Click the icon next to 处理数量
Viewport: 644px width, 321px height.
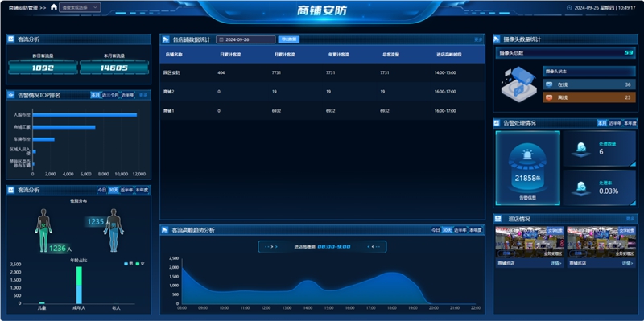coord(580,149)
